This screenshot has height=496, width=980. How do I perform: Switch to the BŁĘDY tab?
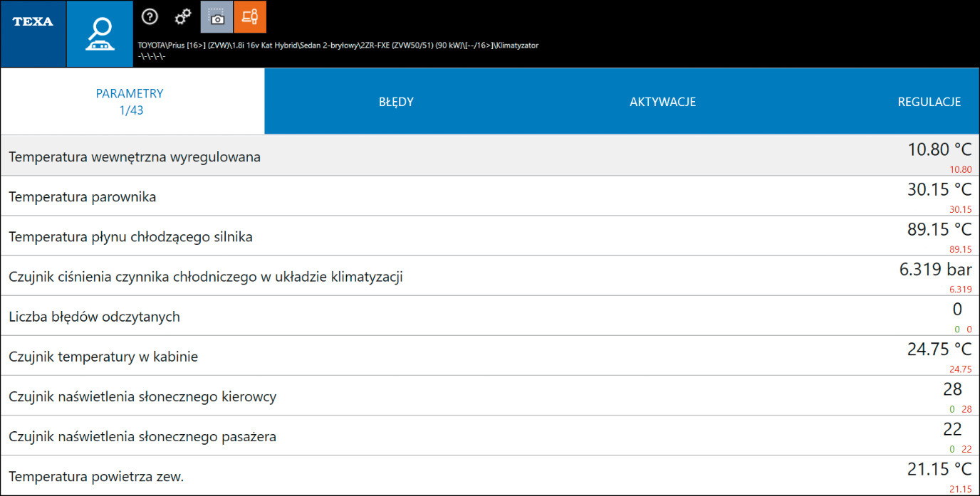pos(396,102)
